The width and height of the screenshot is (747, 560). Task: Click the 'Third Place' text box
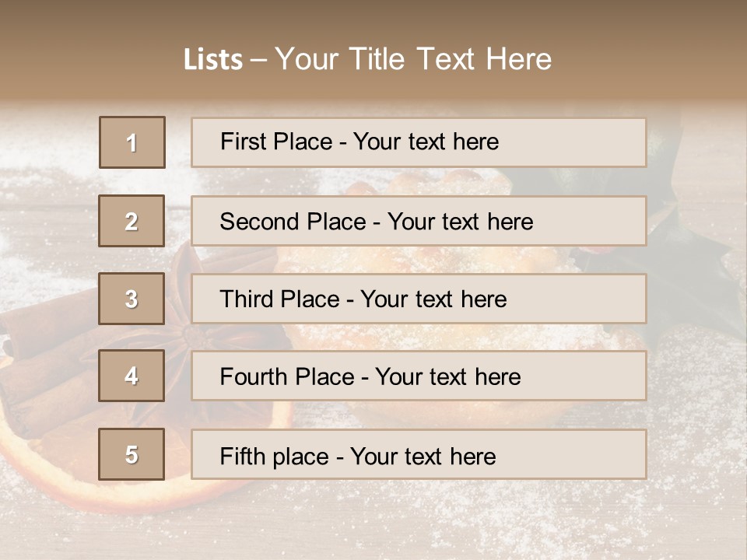[419, 299]
